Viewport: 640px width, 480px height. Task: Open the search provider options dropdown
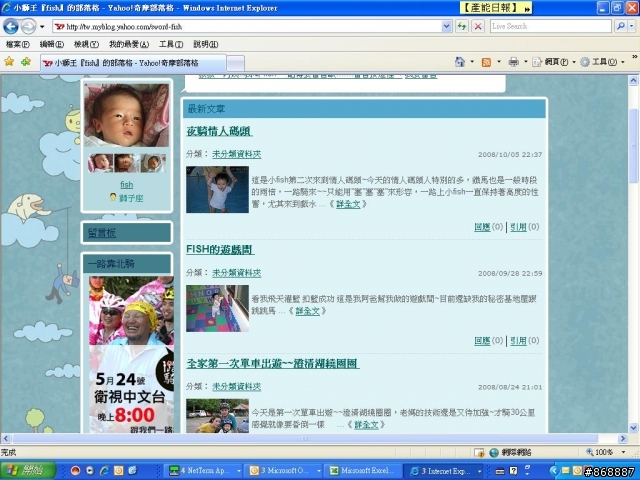coord(631,27)
